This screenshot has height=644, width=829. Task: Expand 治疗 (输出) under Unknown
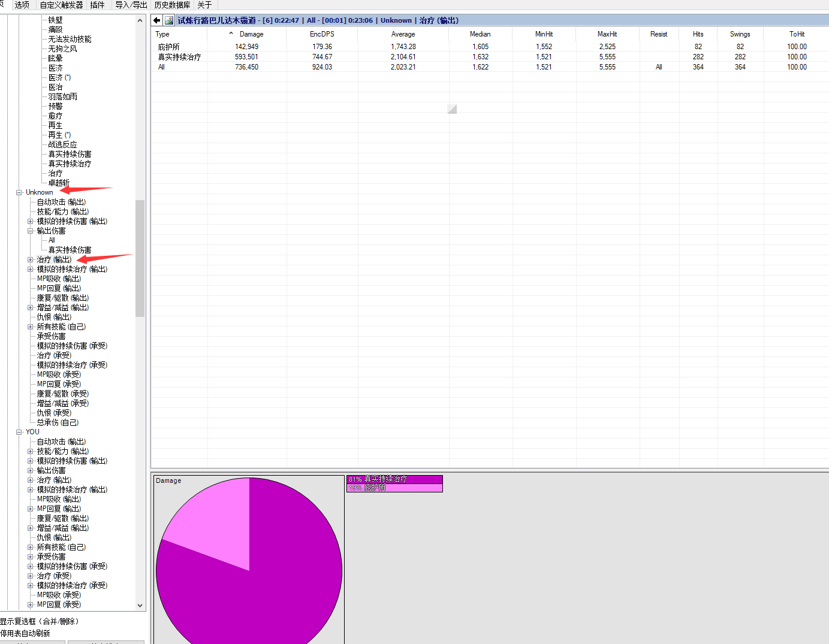31,259
